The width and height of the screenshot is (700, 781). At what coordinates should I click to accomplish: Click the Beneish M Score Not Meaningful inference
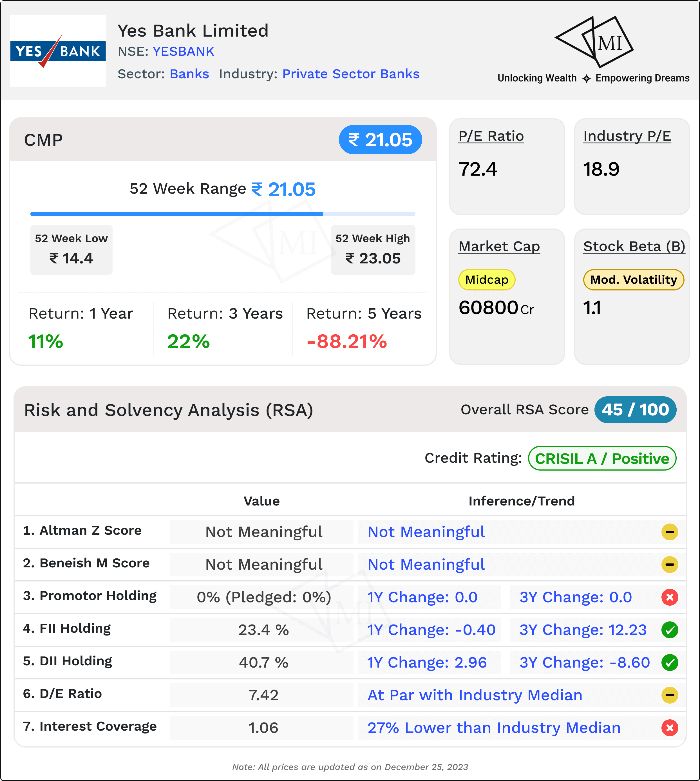(426, 565)
